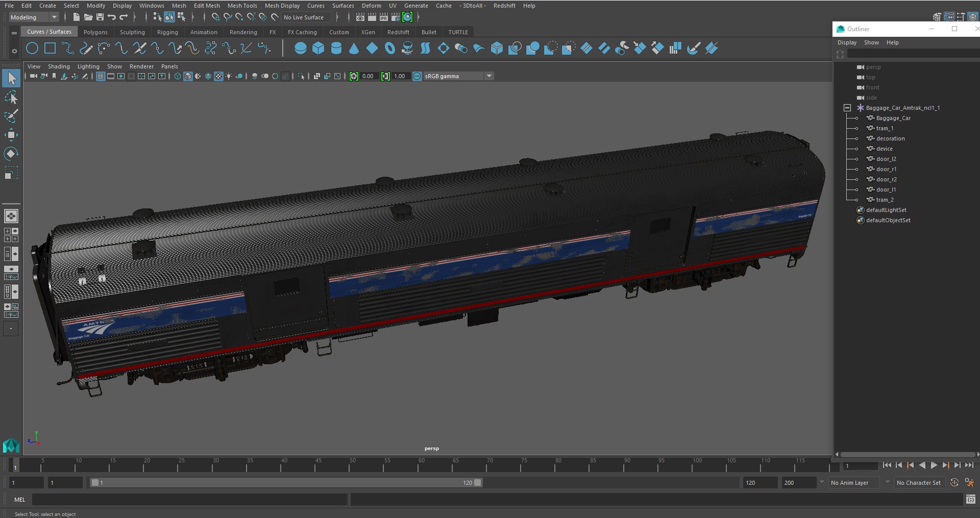980x518 pixels.
Task: Open the Edit Mesh menu
Action: 207,6
